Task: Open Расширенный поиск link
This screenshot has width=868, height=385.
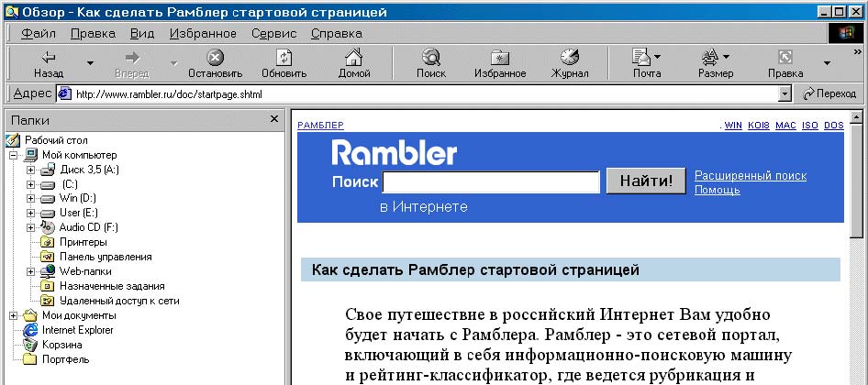Action: click(x=751, y=176)
